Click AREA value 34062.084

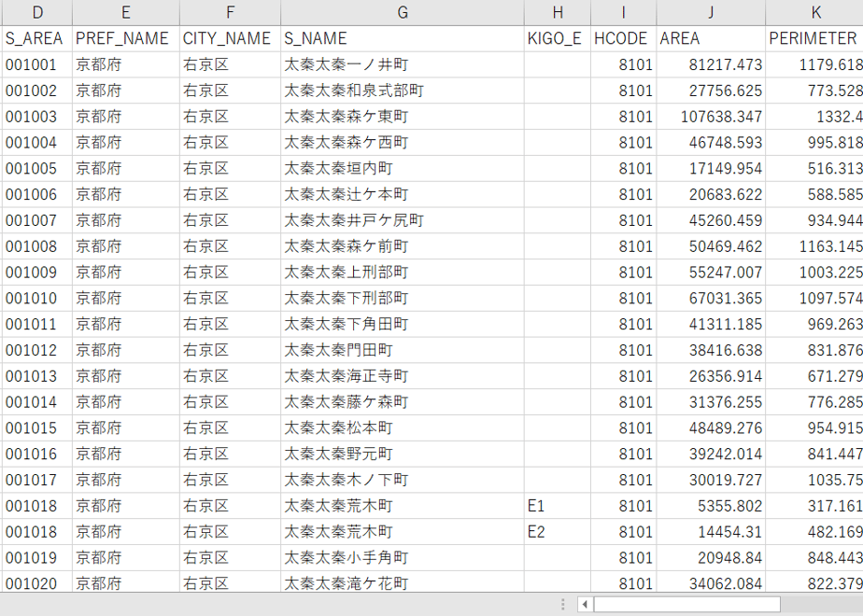click(711, 582)
